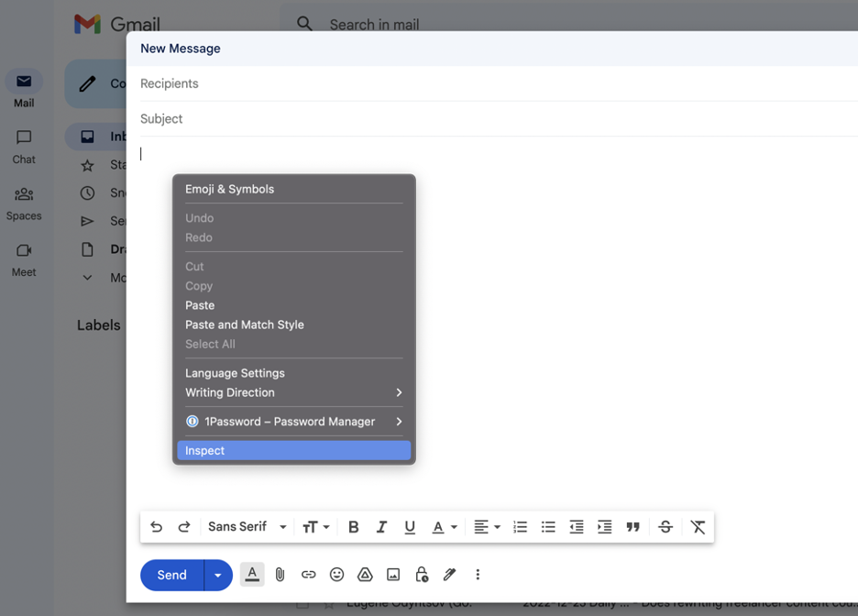The height and width of the screenshot is (616, 858).
Task: Choose Inspect from the context menu
Action: (x=294, y=451)
